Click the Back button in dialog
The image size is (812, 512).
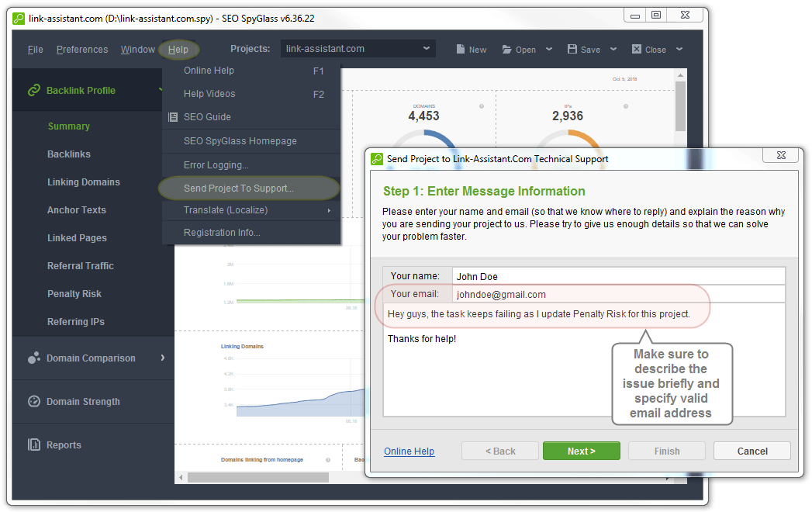click(x=500, y=451)
